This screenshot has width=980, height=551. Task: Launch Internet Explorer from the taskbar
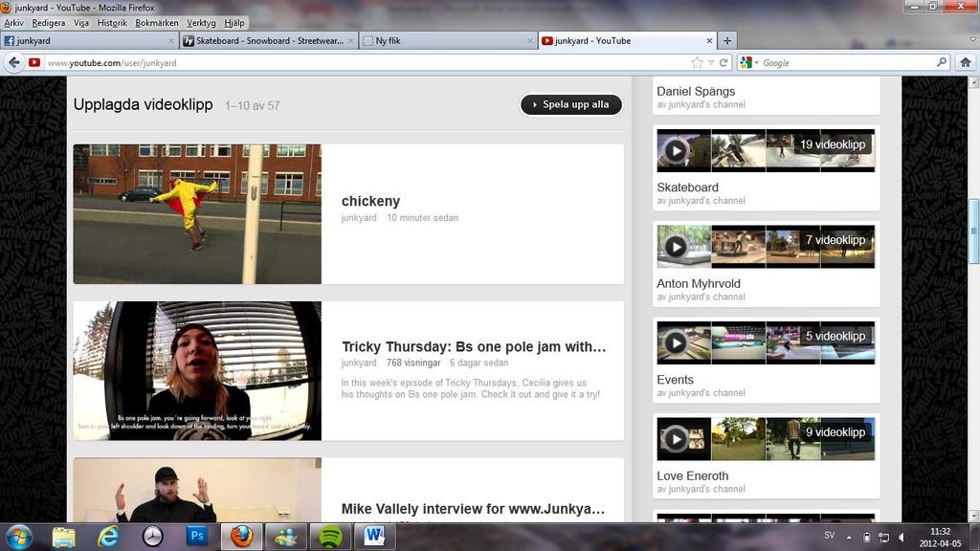(108, 537)
